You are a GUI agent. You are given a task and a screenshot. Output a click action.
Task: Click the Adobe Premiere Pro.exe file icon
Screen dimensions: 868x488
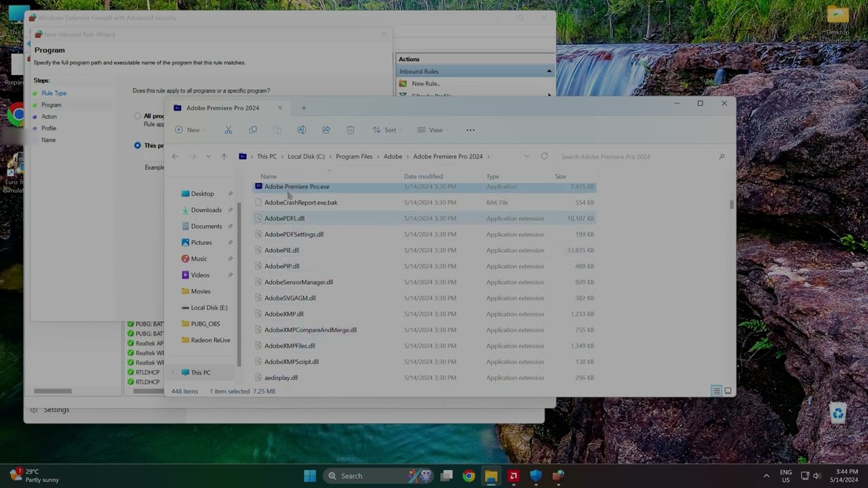(258, 186)
